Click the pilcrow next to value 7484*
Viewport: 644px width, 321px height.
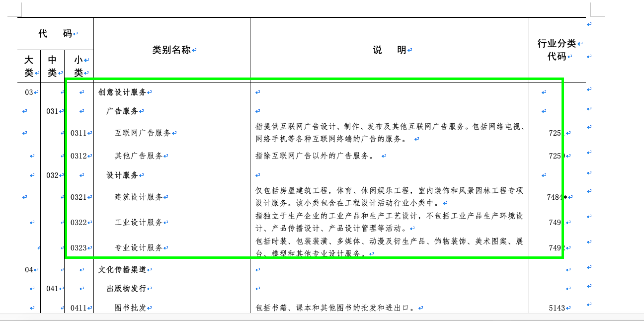pyautogui.click(x=569, y=197)
